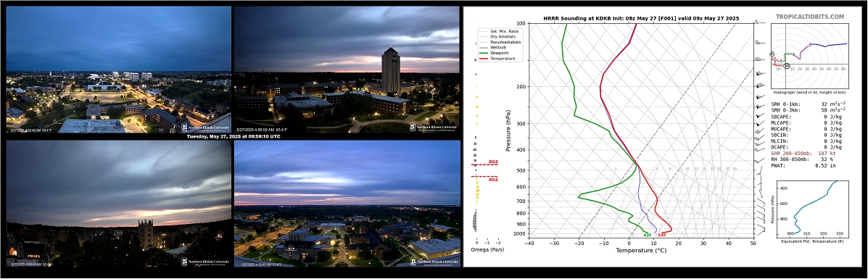
Task: Click the green Dewpoint legend entry
Action: pyautogui.click(x=496, y=53)
